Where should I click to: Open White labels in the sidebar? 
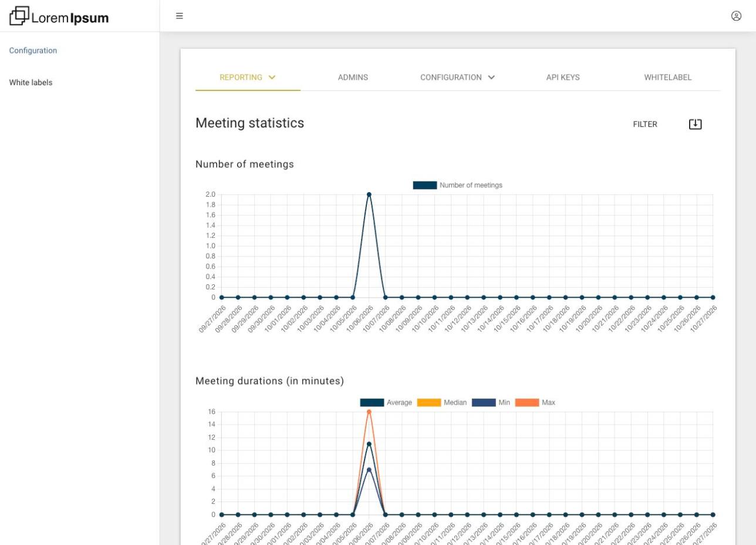coord(31,83)
